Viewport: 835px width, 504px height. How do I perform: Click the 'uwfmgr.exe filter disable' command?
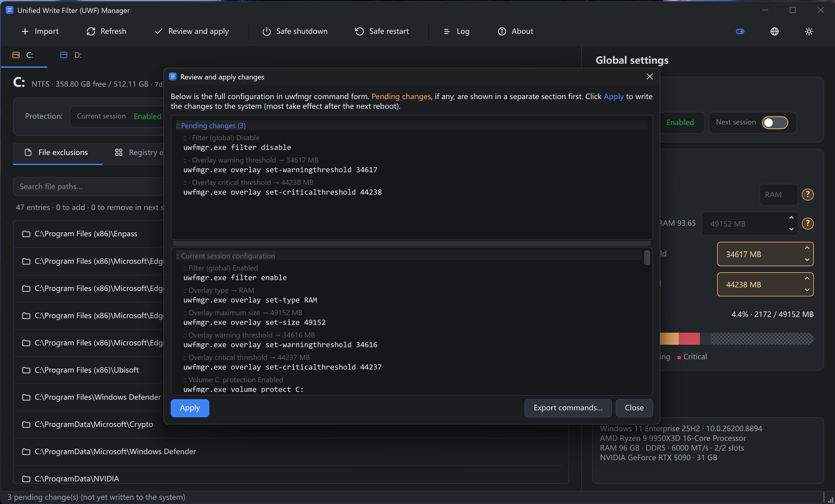tap(237, 147)
